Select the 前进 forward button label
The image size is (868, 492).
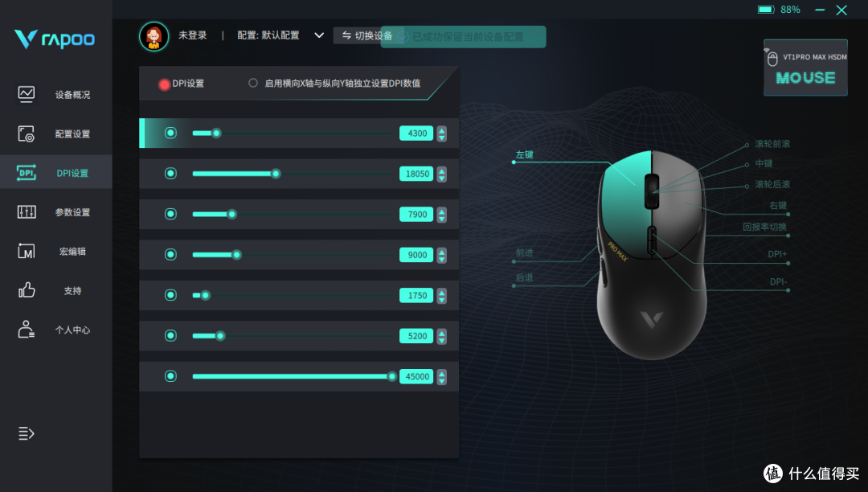[x=524, y=253]
